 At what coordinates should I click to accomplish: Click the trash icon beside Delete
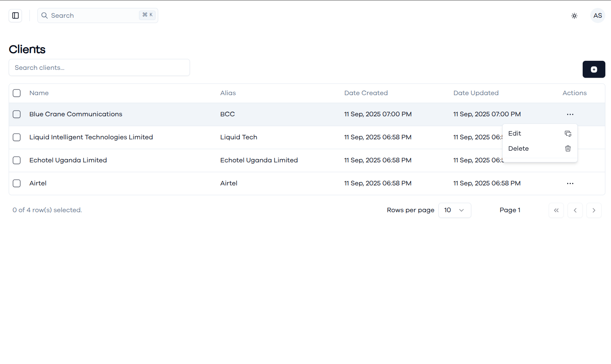pyautogui.click(x=568, y=148)
